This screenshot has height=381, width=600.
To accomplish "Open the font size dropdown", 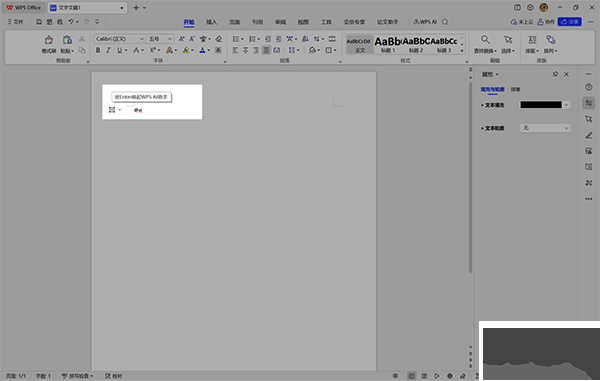I will pos(170,39).
